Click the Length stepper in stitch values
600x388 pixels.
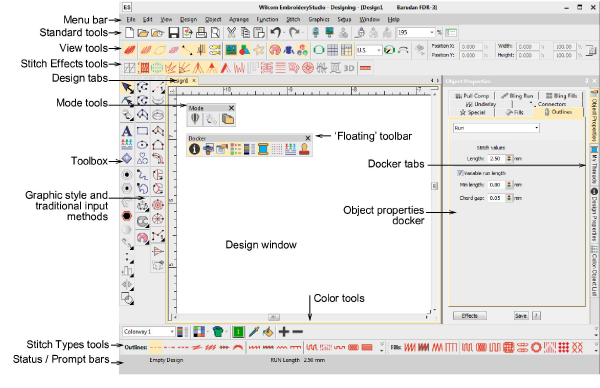pos(509,158)
